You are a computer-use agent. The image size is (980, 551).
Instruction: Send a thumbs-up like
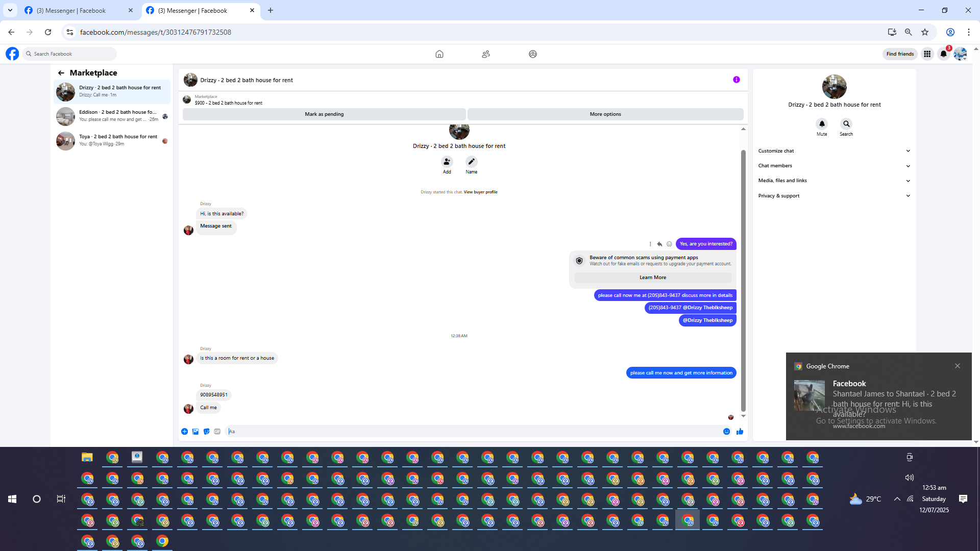[x=740, y=432]
